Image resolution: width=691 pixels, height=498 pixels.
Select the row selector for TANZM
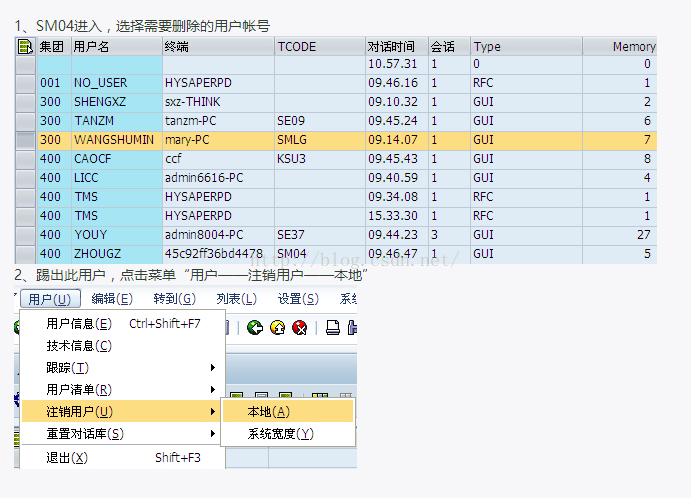[25, 121]
